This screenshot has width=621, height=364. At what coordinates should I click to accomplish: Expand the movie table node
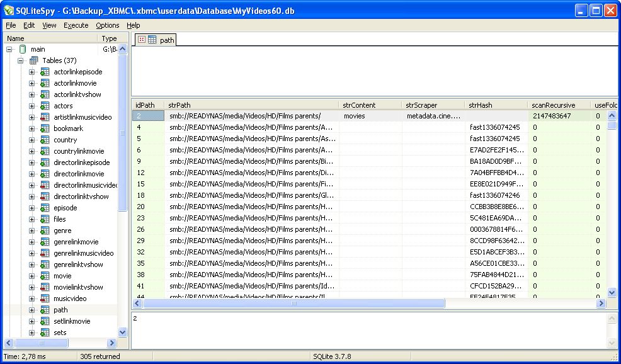32,276
